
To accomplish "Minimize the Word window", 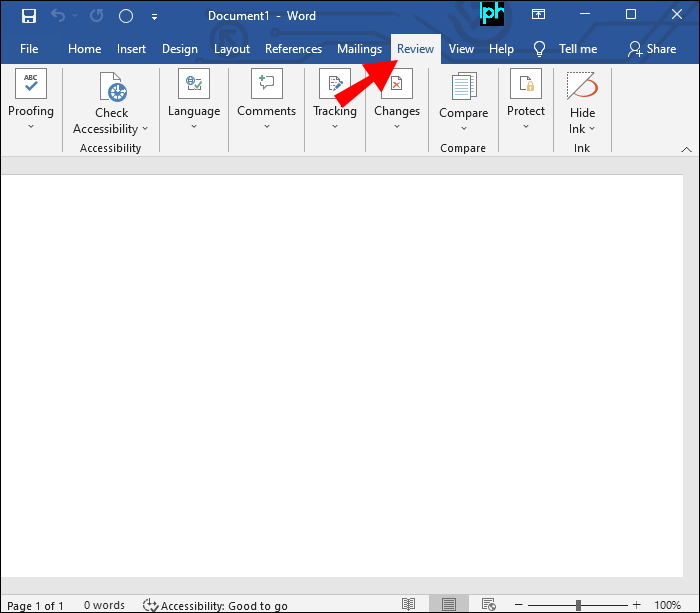I will 585,14.
